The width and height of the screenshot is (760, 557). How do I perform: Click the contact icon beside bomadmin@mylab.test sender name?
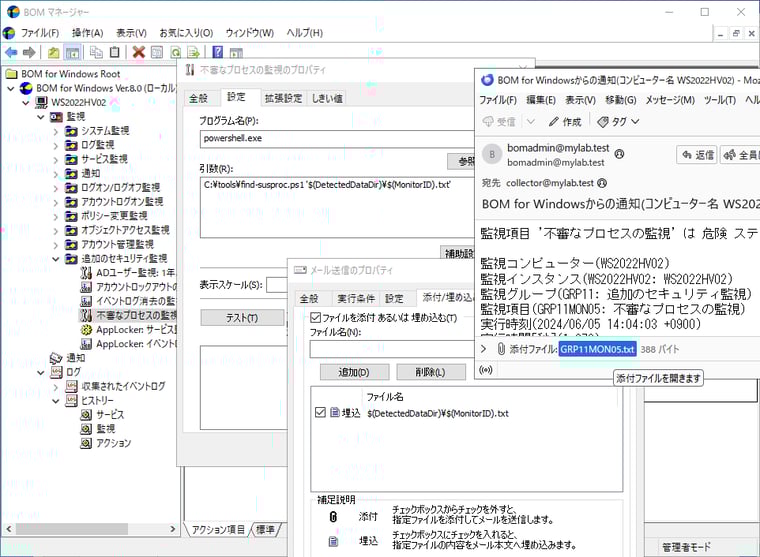tap(619, 154)
